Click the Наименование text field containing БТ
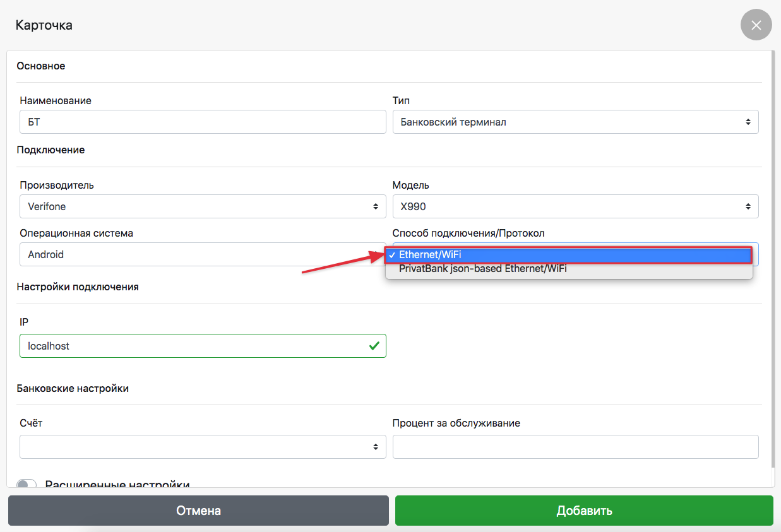The height and width of the screenshot is (532, 781). (x=202, y=122)
